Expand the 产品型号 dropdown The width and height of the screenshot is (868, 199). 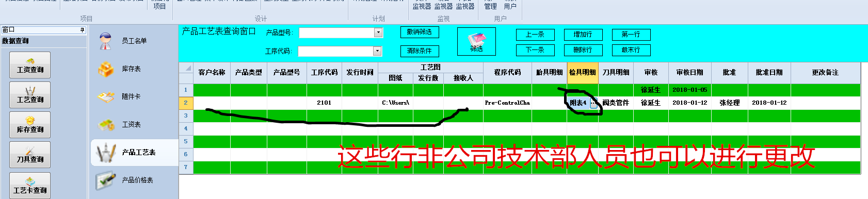tap(378, 32)
